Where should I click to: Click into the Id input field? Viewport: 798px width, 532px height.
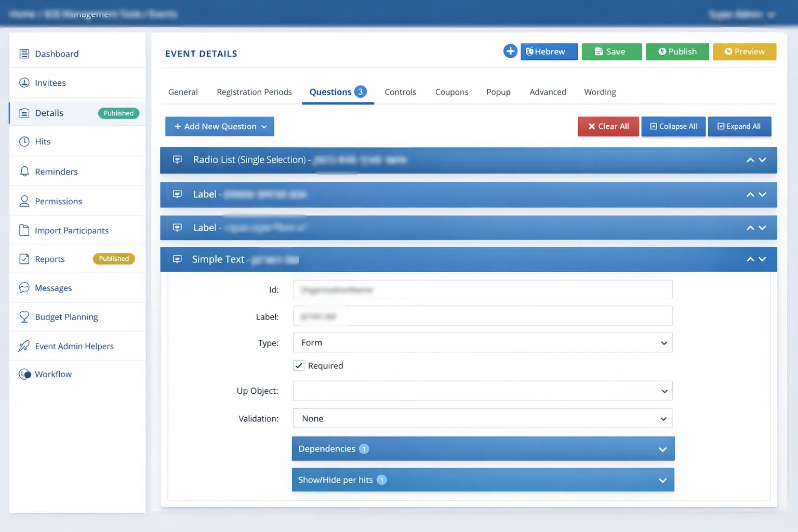[x=483, y=289]
